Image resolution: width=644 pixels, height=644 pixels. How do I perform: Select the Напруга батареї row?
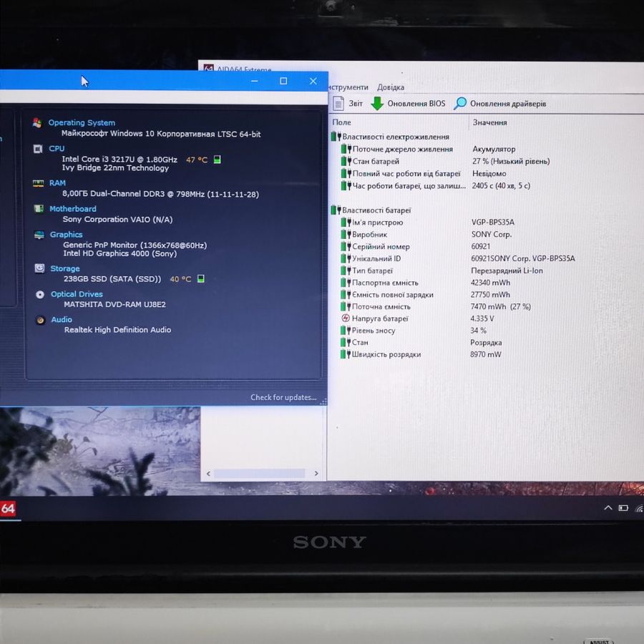click(417, 318)
